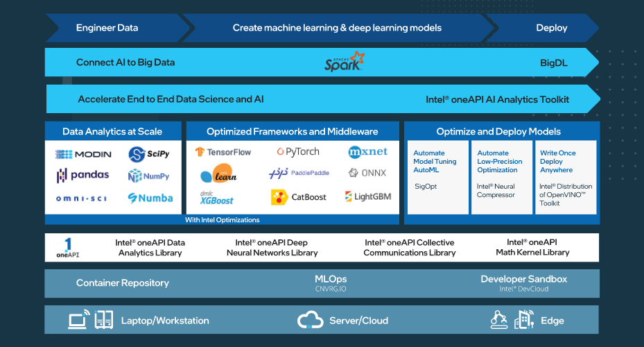Screen dimensions: 644x347
Task: Click the Data Analytics at Scale header
Action: [113, 131]
